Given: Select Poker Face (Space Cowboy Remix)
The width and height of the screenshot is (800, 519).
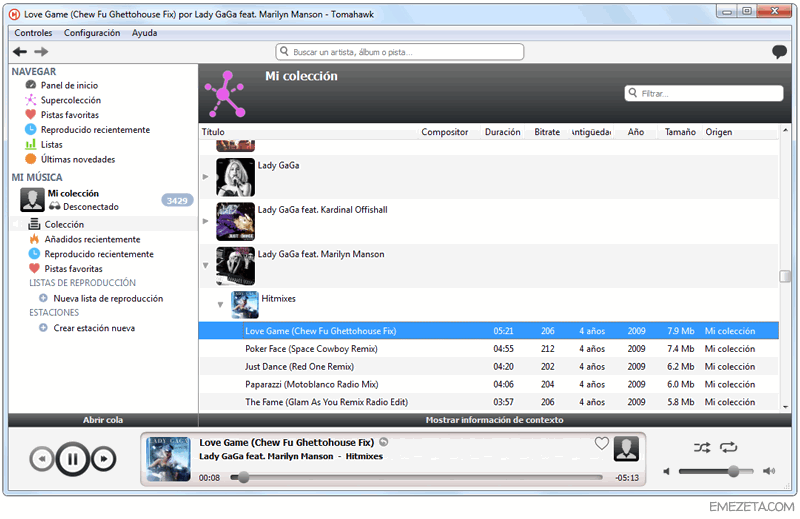Looking at the screenshot, I should click(x=489, y=349).
